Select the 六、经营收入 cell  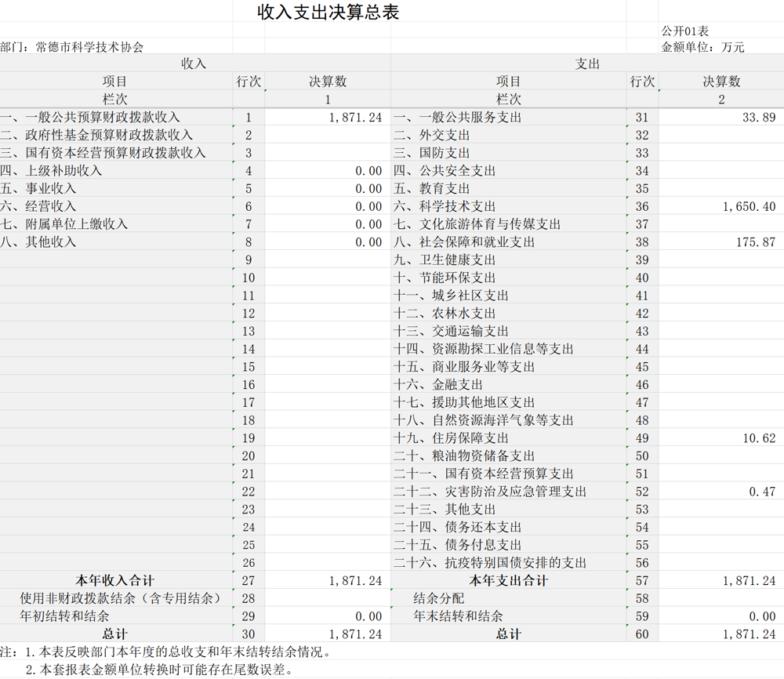[116, 206]
